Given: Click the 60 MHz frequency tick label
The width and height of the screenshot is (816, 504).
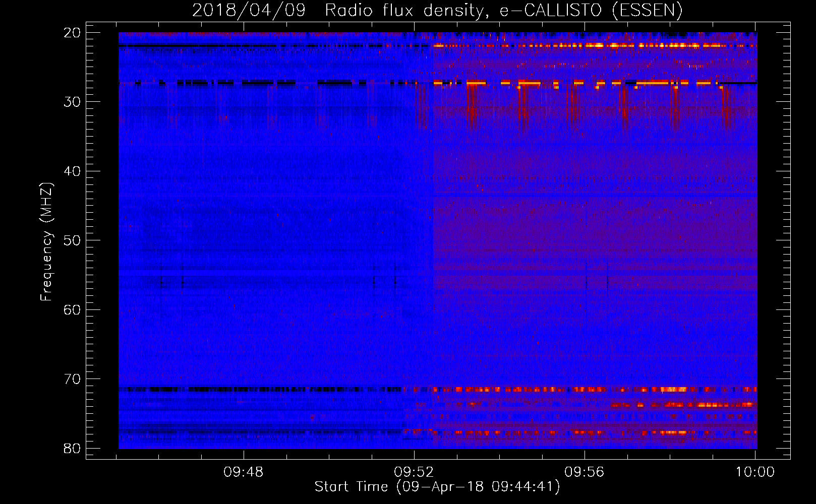Looking at the screenshot, I should tap(72, 310).
